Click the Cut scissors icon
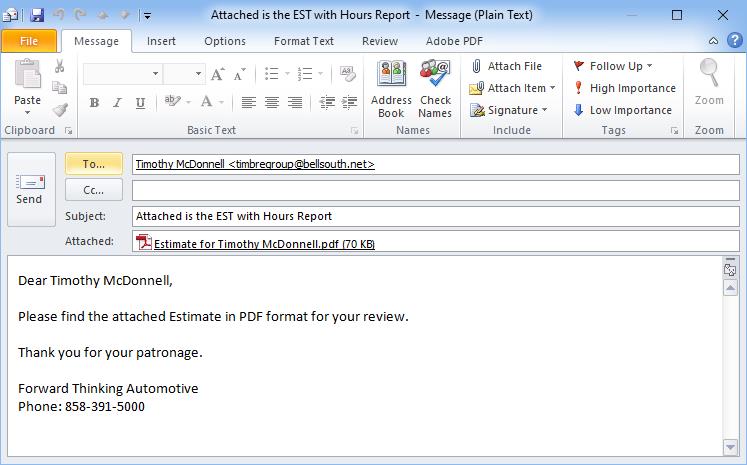This screenshot has width=747, height=465. (60, 66)
